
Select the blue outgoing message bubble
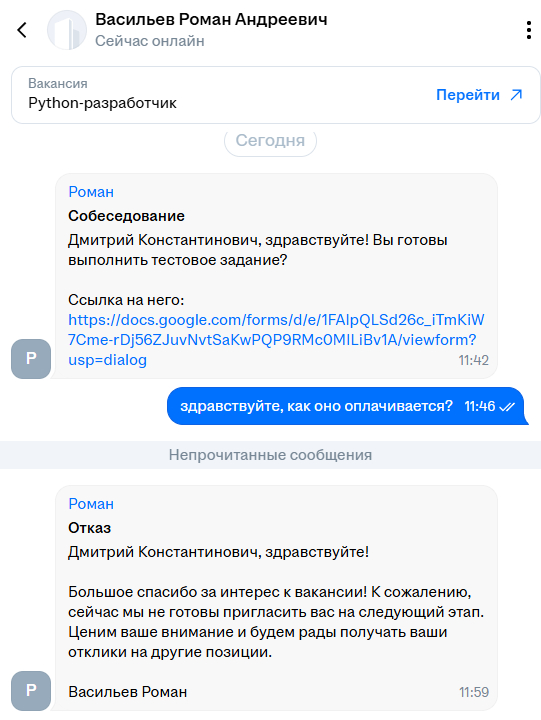347,406
